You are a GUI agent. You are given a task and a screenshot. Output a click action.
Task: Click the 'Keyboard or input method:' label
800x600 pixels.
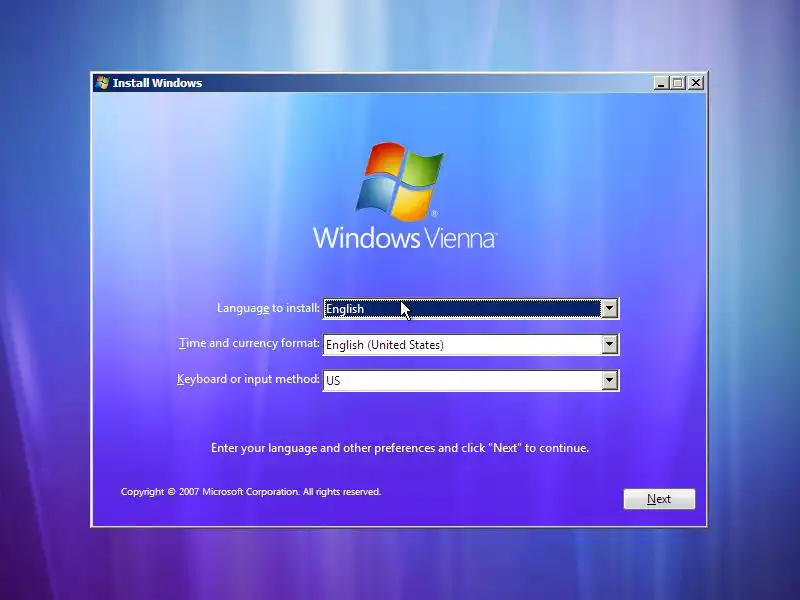[x=248, y=379]
